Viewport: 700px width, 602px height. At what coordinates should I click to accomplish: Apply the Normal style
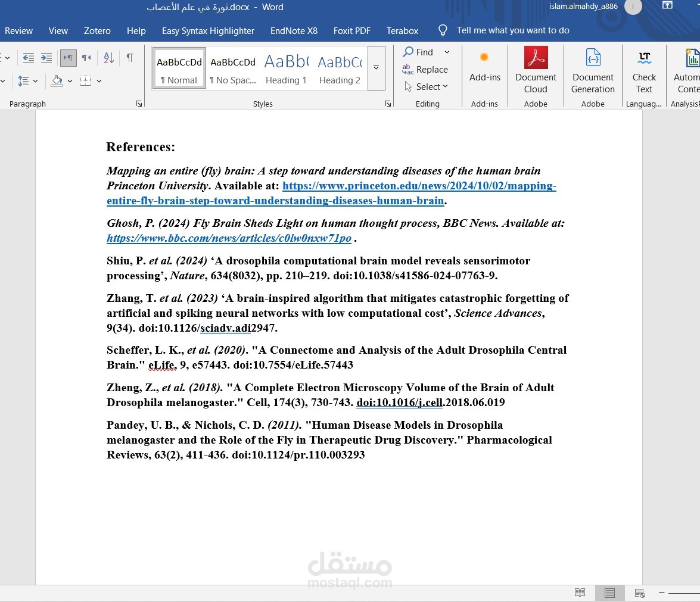179,68
